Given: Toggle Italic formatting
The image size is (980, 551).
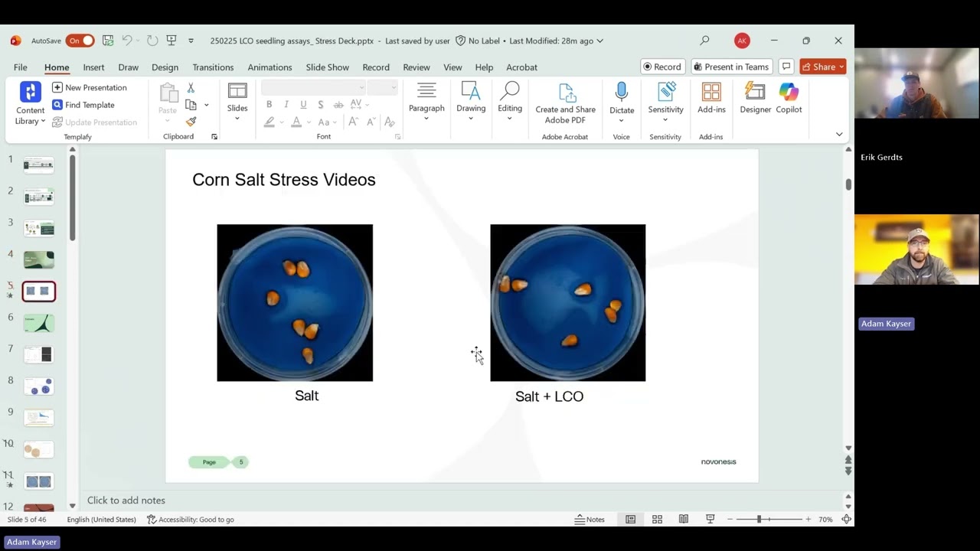Looking at the screenshot, I should (x=286, y=105).
